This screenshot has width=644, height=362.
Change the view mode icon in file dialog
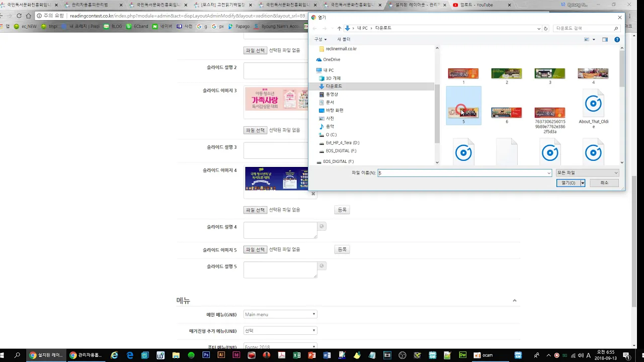tap(587, 39)
